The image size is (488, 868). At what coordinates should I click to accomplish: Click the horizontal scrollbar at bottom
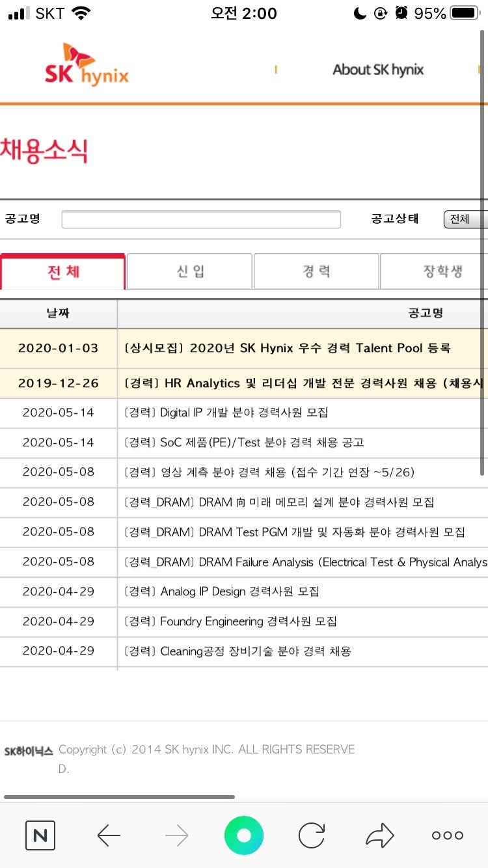click(119, 796)
